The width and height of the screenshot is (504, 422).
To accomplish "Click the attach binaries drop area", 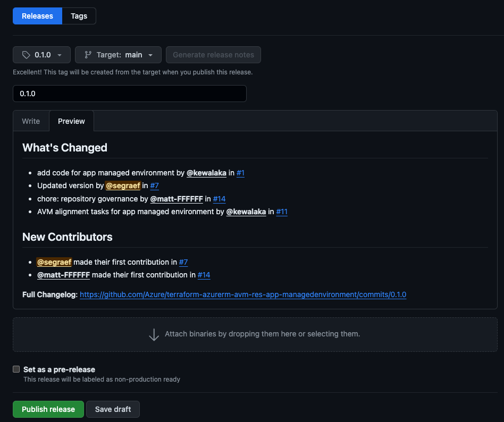I will point(319,334).
